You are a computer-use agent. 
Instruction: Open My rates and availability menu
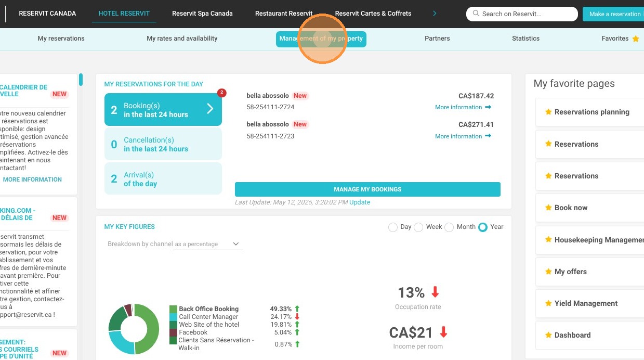pos(182,38)
